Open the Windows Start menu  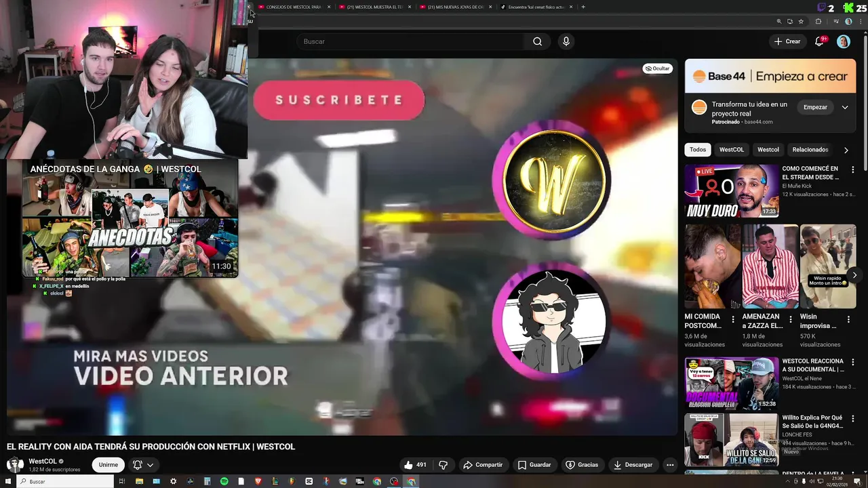(x=8, y=481)
